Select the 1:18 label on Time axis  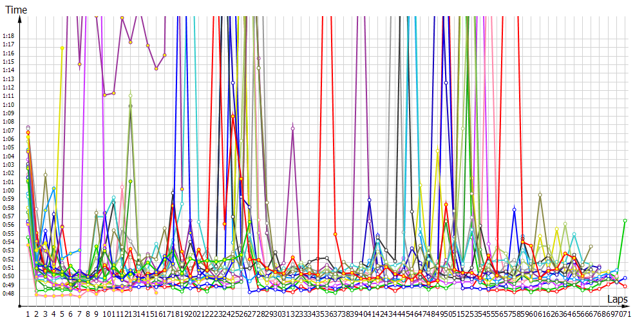point(9,36)
